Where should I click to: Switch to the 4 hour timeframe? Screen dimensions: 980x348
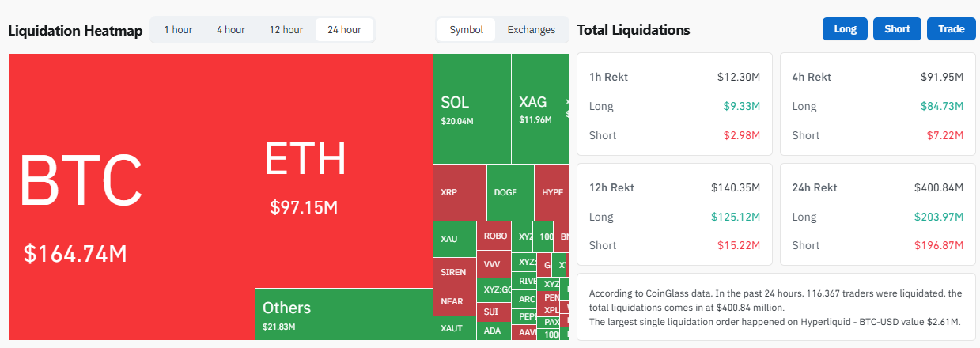(x=230, y=30)
